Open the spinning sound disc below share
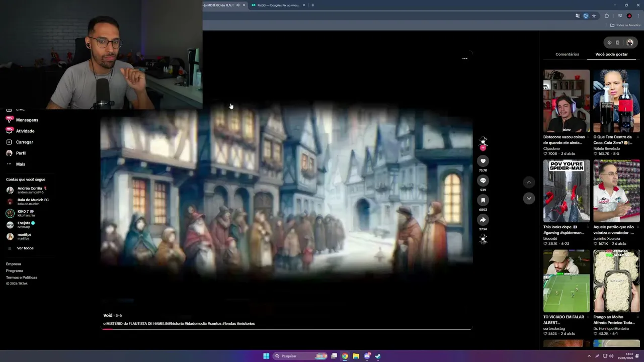The image size is (644, 362). [483, 239]
